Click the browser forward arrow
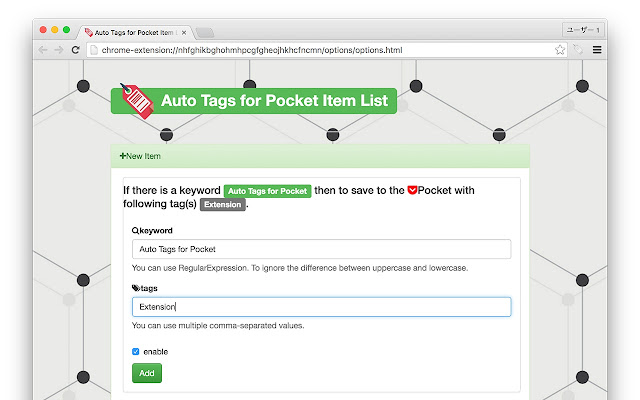 click(x=59, y=50)
